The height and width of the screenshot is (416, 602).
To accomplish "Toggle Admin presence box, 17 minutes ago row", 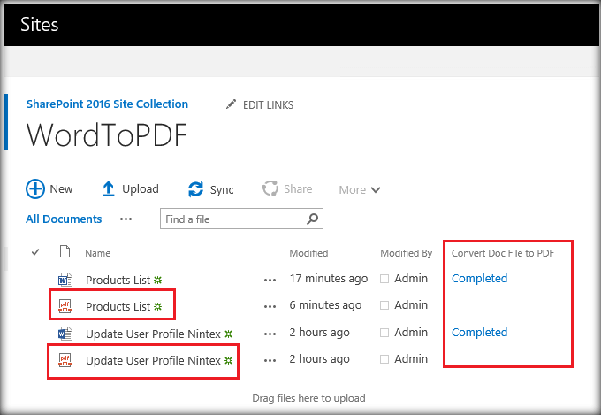I will click(384, 279).
